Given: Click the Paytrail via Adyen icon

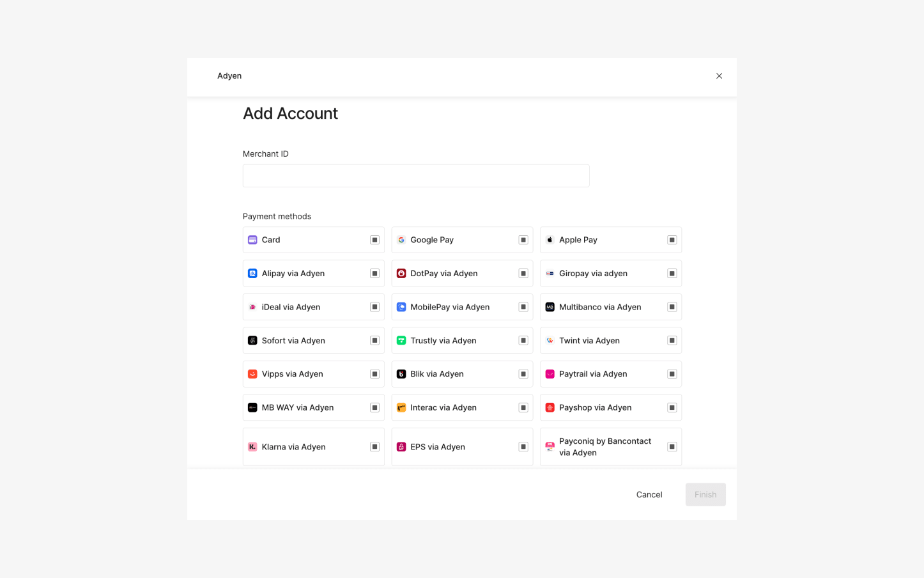Looking at the screenshot, I should [x=550, y=374].
